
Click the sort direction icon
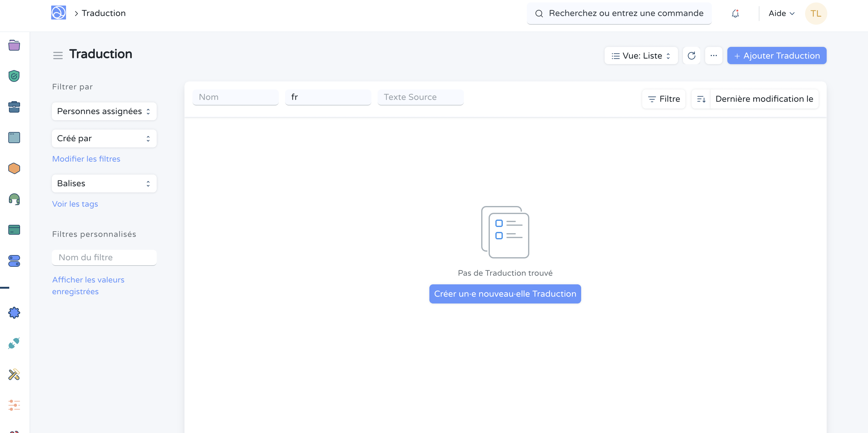click(x=701, y=99)
